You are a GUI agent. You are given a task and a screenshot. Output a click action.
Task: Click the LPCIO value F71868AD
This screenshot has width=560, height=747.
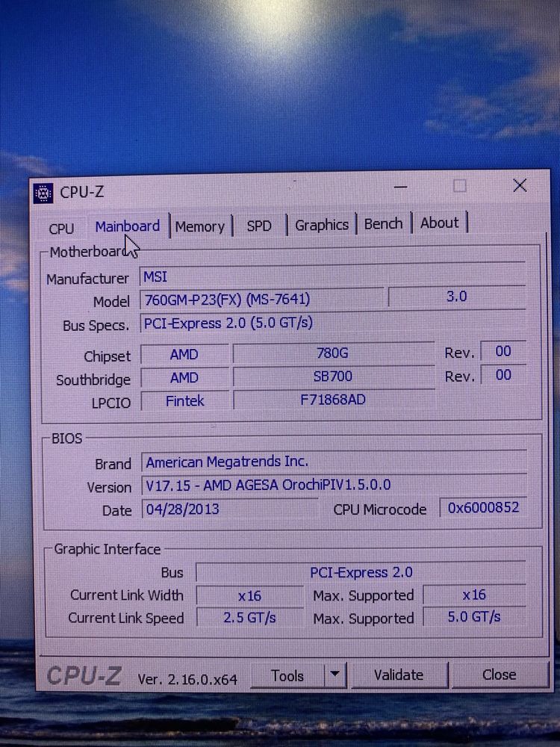pos(333,399)
